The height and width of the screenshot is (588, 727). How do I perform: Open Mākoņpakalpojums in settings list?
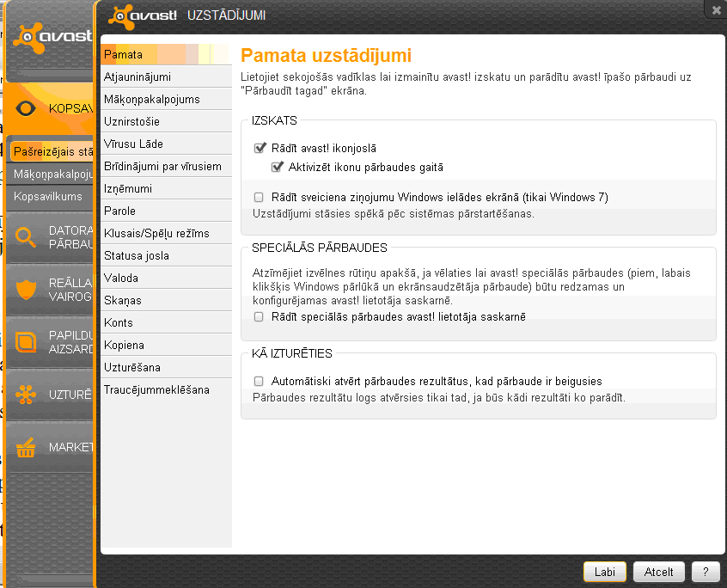166,99
